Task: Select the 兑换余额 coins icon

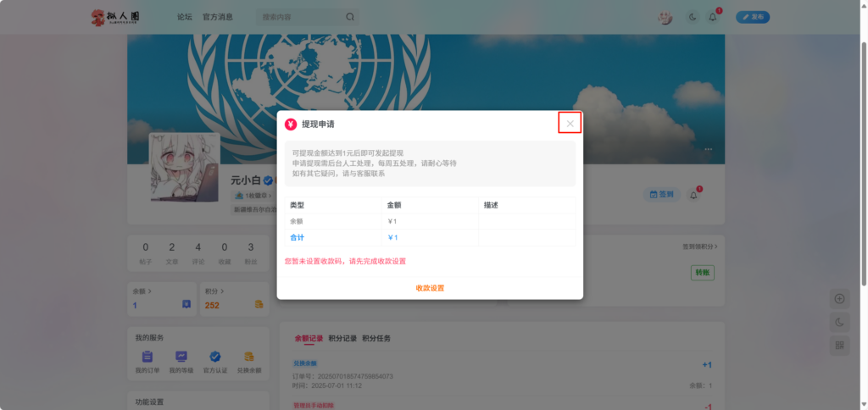Action: (x=248, y=357)
